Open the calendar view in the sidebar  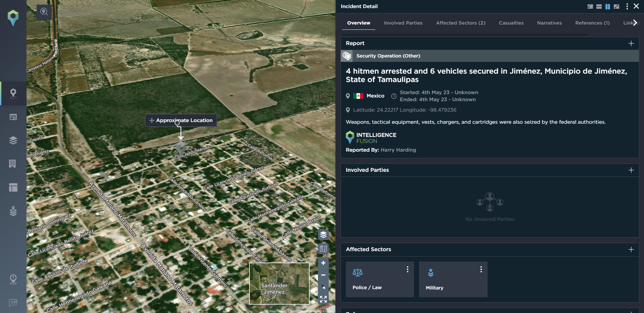coord(13,117)
